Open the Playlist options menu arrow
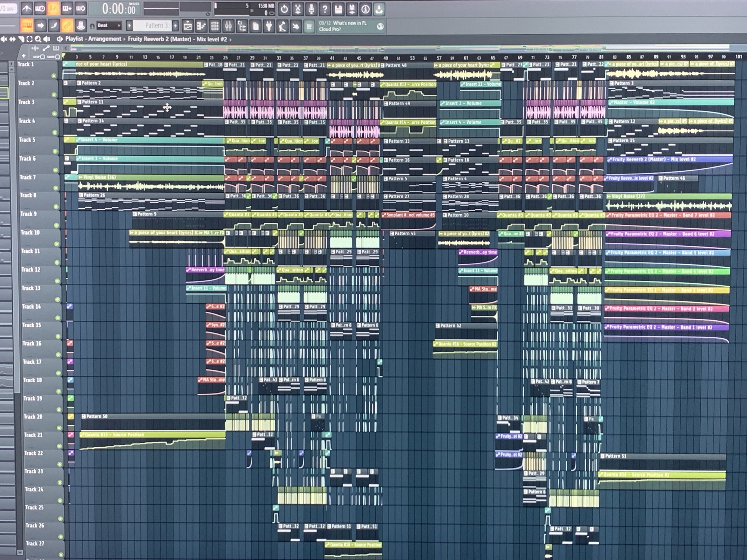Image resolution: width=747 pixels, height=560 pixels. click(x=59, y=39)
